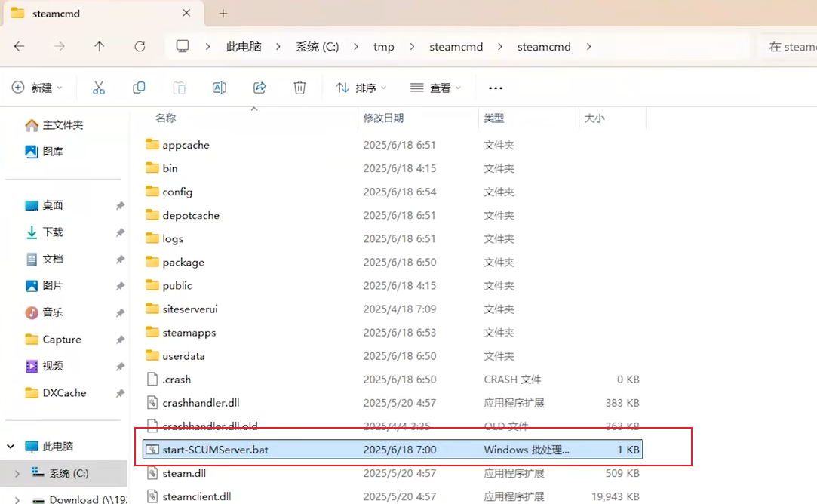The height and width of the screenshot is (504, 817).
Task: Collapse the 此电脑 node in the sidebar
Action: pyautogui.click(x=11, y=446)
